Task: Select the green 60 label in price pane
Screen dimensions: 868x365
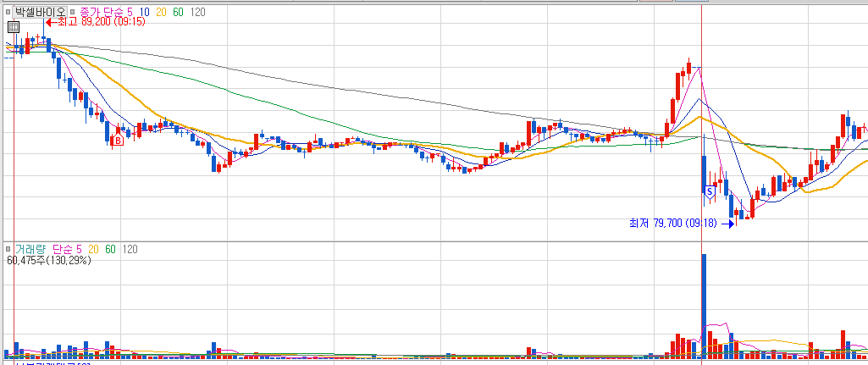Action: (x=178, y=11)
